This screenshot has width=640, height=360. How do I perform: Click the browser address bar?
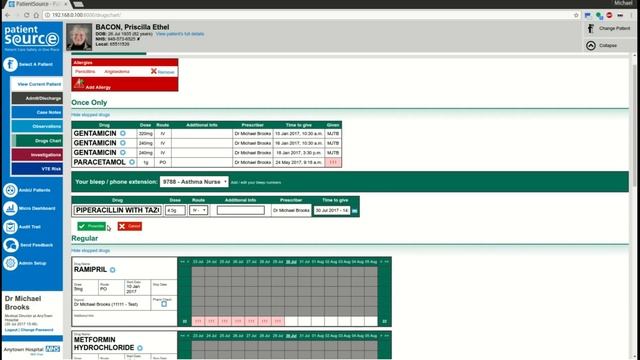click(310, 15)
